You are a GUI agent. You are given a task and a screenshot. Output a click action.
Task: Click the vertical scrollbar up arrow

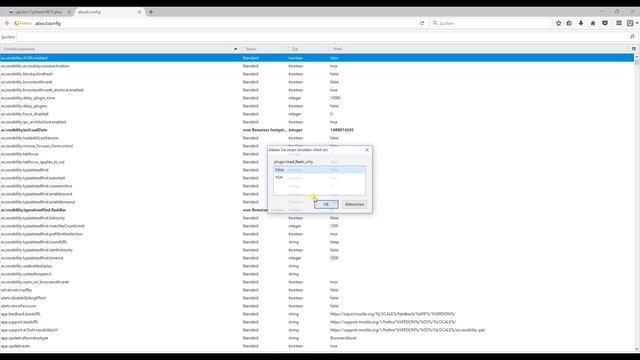(x=637, y=57)
